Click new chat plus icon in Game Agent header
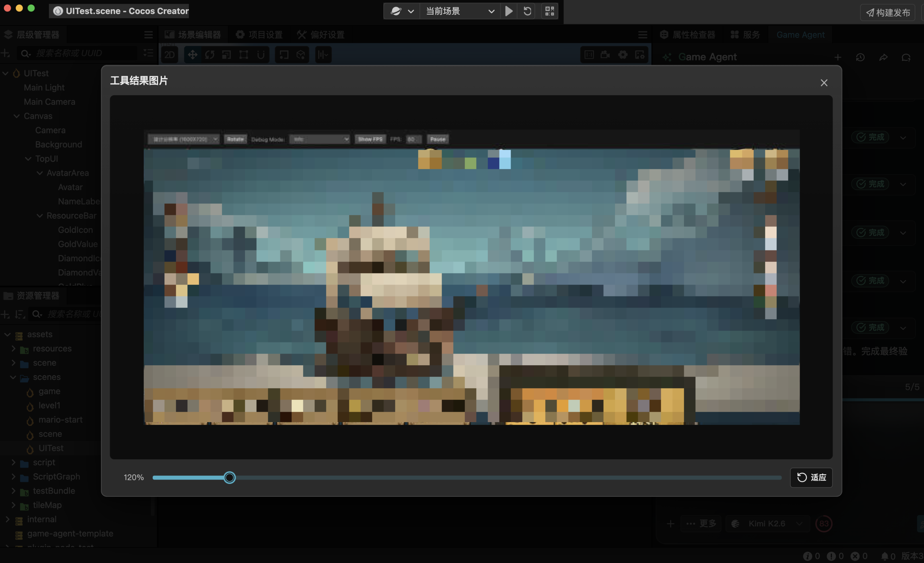Viewport: 924px width, 563px height. (x=838, y=57)
